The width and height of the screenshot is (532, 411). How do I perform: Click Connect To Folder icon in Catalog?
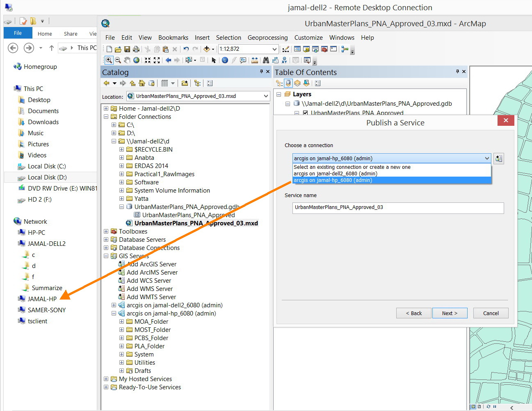tap(185, 83)
